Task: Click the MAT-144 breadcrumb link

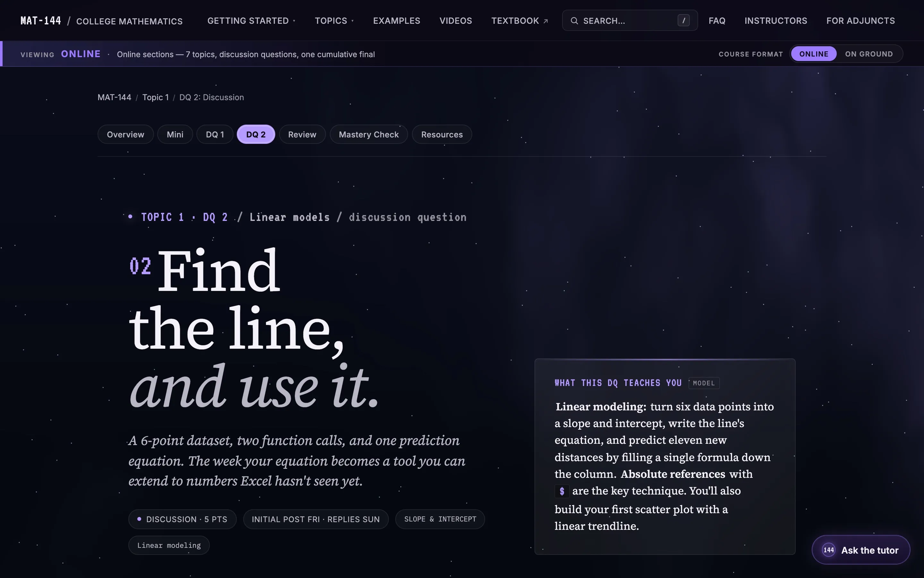Action: [x=114, y=98]
